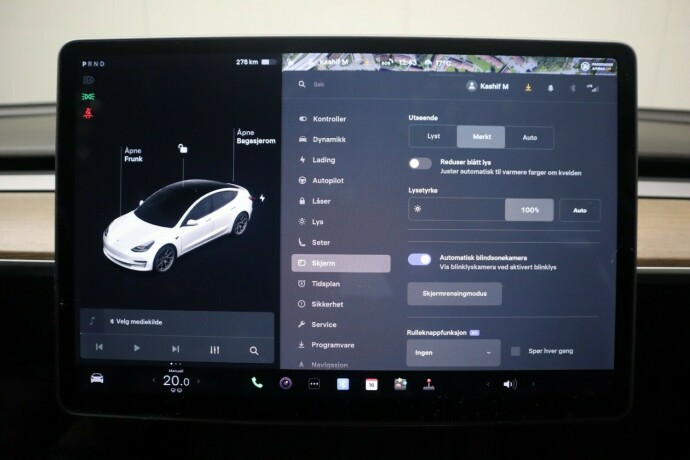Decrease the cabin temperature with left arrow
The height and width of the screenshot is (460, 690).
(x=154, y=380)
